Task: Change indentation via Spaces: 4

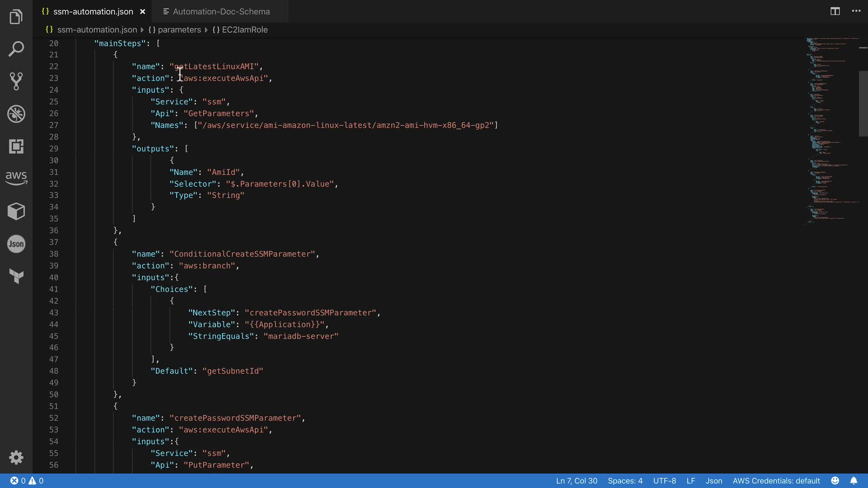Action: pyautogui.click(x=625, y=481)
